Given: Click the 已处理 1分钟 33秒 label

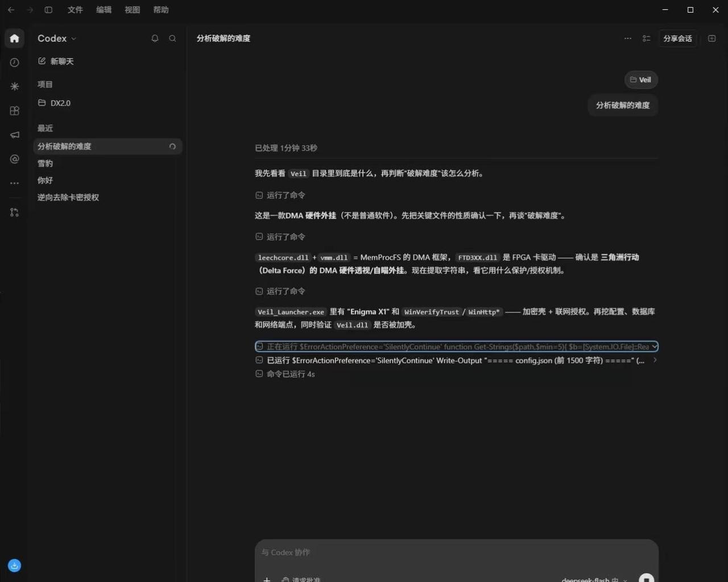Looking at the screenshot, I should point(286,148).
